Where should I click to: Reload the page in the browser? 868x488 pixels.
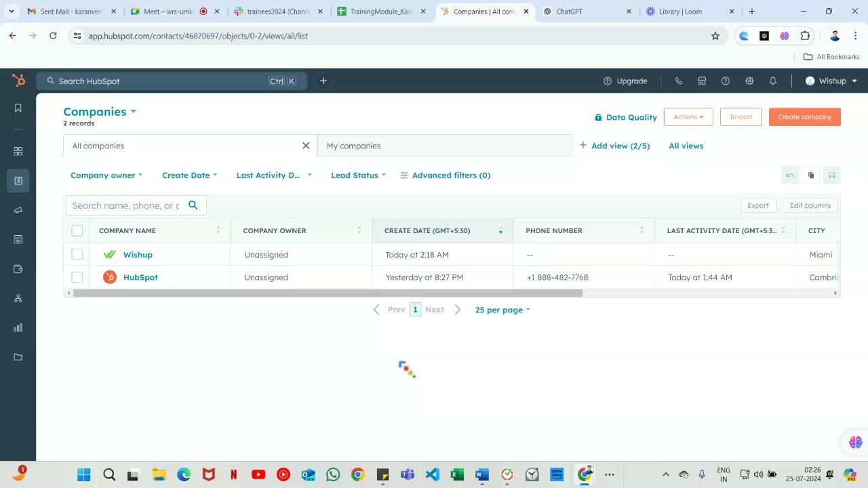53,36
